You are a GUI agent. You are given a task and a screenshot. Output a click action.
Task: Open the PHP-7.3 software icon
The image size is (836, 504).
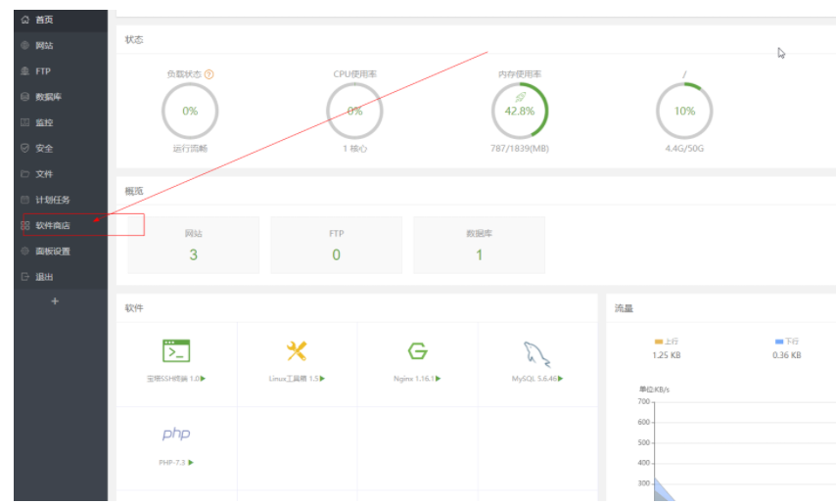pos(176,434)
